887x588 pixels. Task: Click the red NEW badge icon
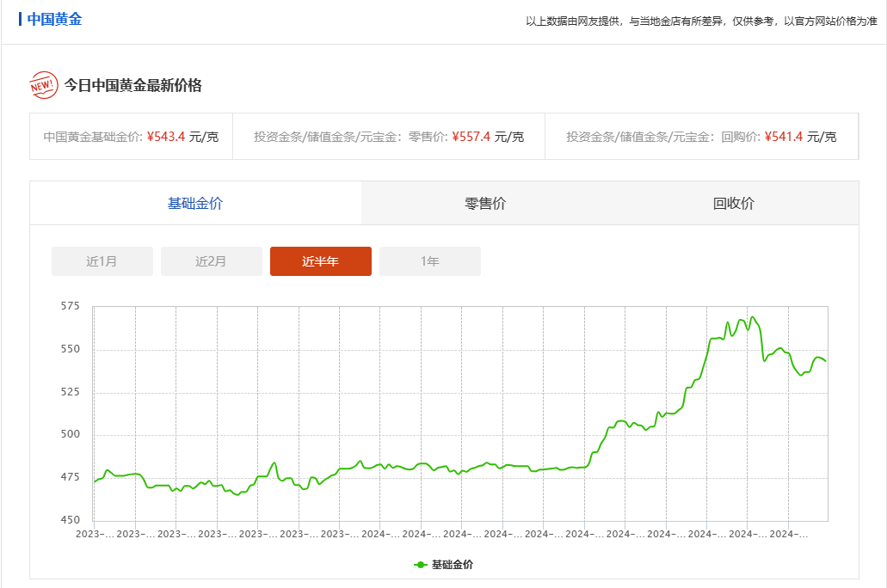click(x=43, y=85)
